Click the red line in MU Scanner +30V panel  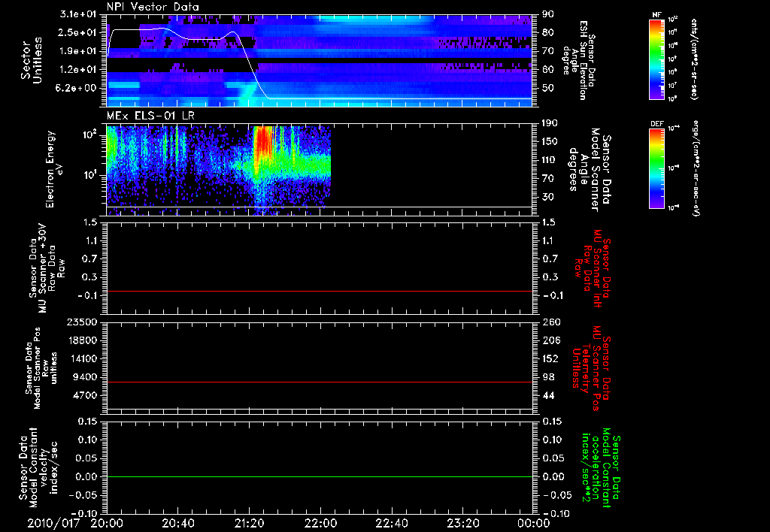319,291
